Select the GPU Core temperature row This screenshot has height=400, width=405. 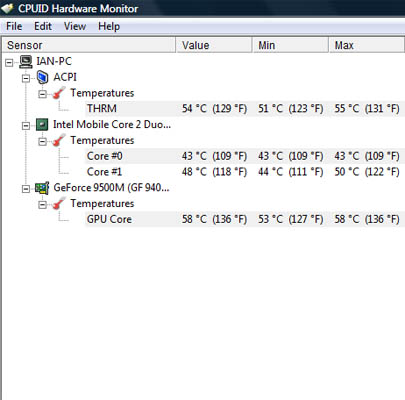(245, 219)
